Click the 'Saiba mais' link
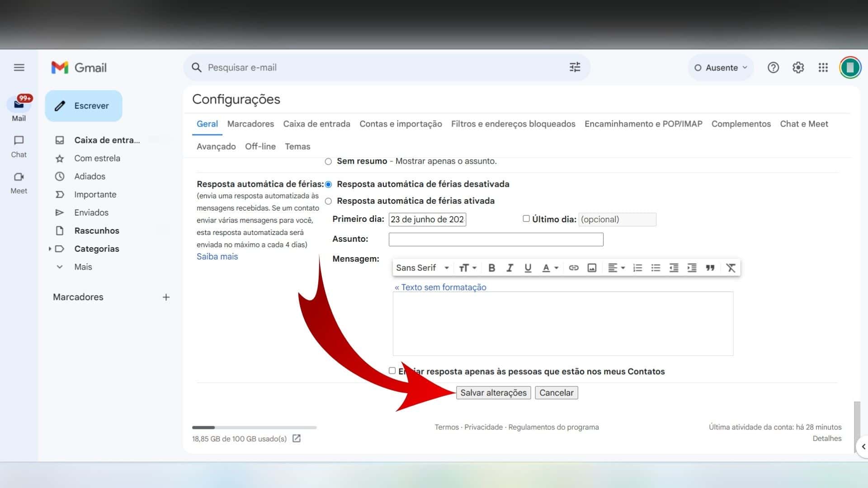868x488 pixels. pos(217,256)
